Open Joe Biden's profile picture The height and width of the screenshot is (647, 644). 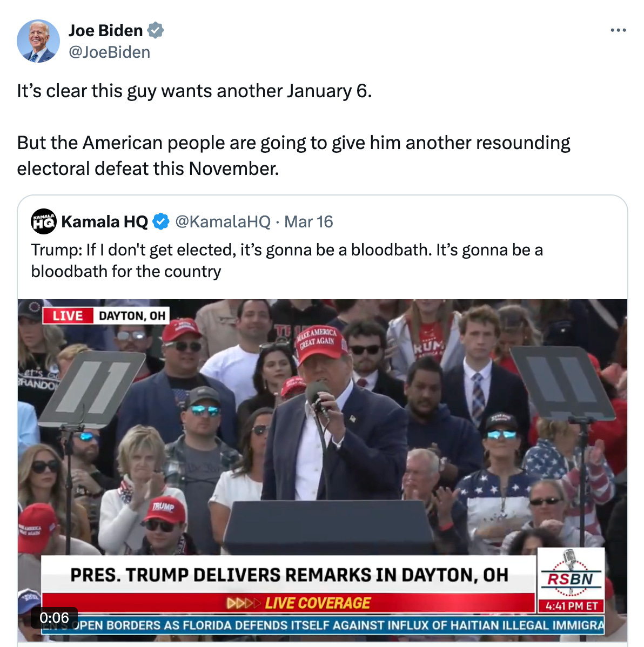(38, 41)
